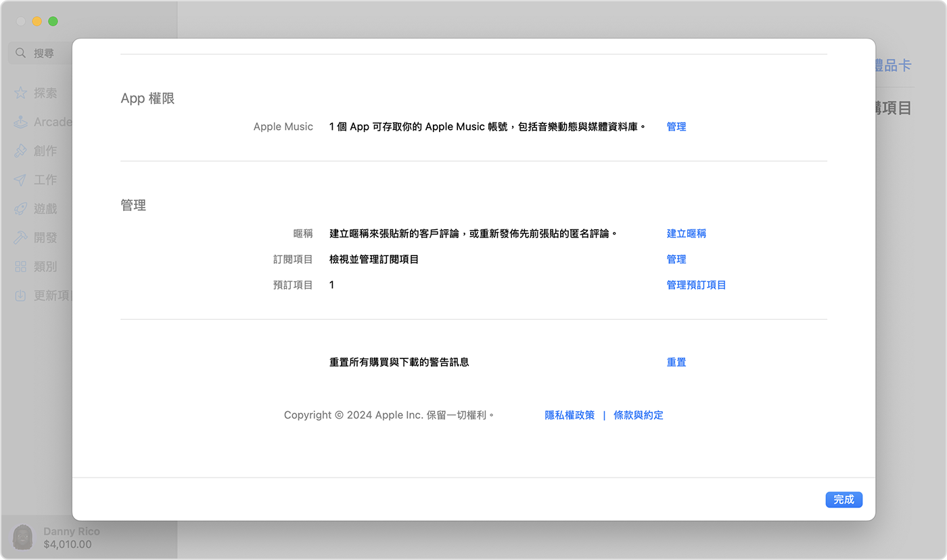Click the 管理 section heading
This screenshot has width=947, height=560.
(x=133, y=205)
